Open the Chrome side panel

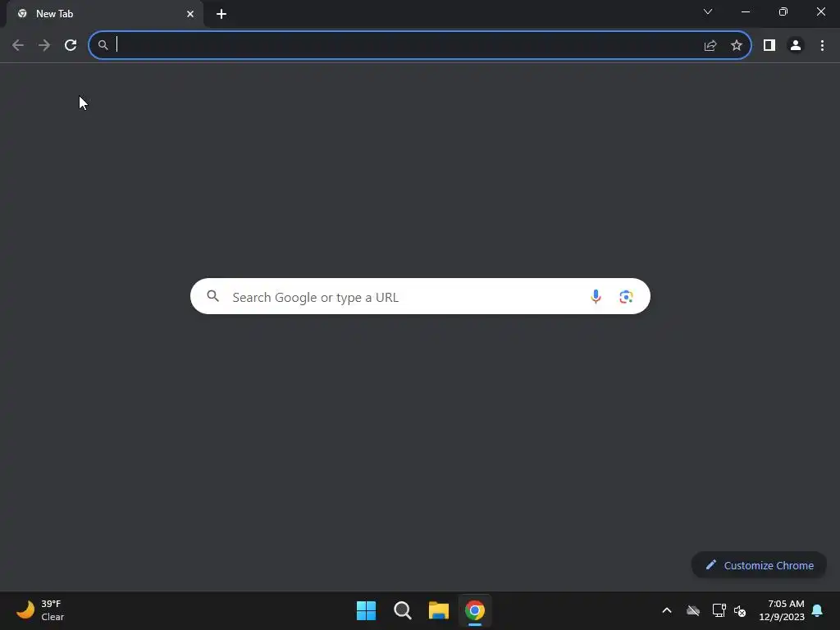click(x=769, y=46)
